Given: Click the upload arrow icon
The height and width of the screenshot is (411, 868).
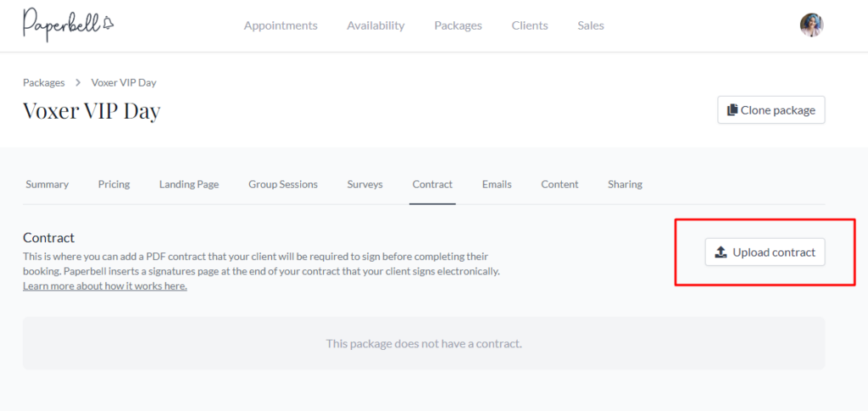Looking at the screenshot, I should (x=721, y=253).
